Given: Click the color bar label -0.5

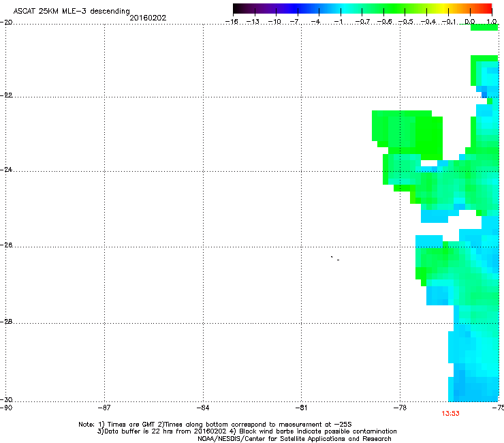Looking at the screenshot, I should click(406, 22).
